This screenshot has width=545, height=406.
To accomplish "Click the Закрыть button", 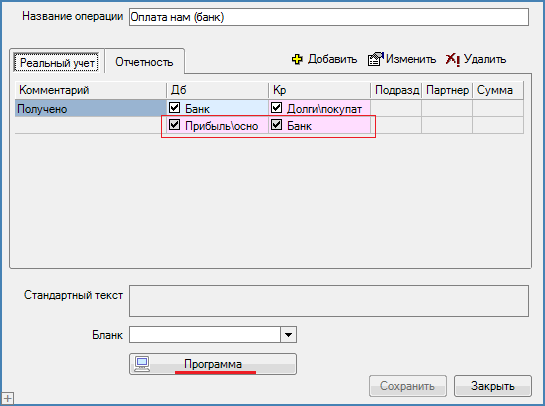I will [493, 386].
